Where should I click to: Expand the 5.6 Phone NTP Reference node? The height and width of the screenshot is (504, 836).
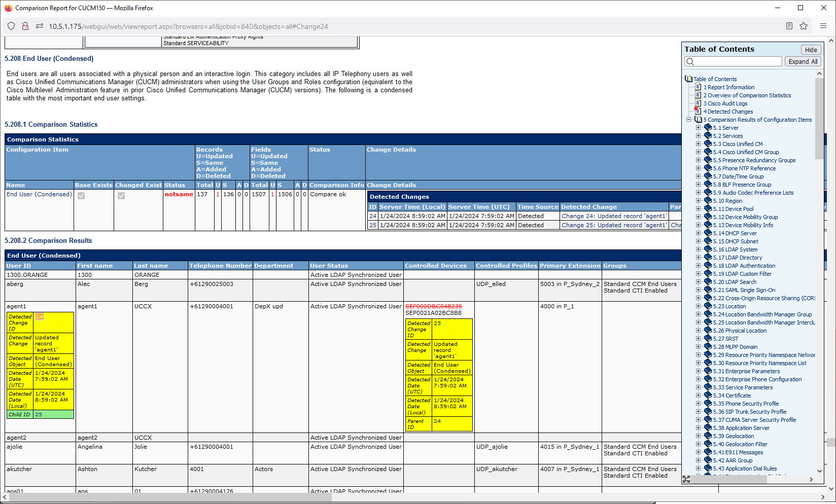coord(698,168)
